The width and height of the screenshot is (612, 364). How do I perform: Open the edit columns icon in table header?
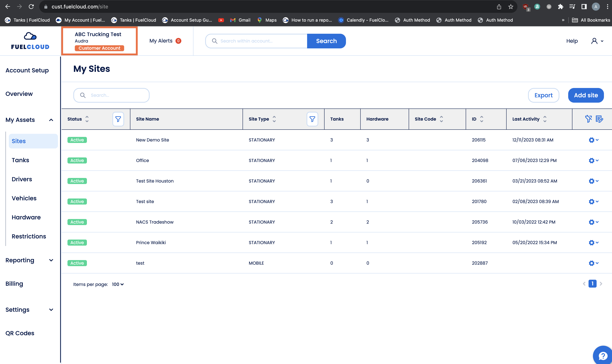tap(599, 119)
